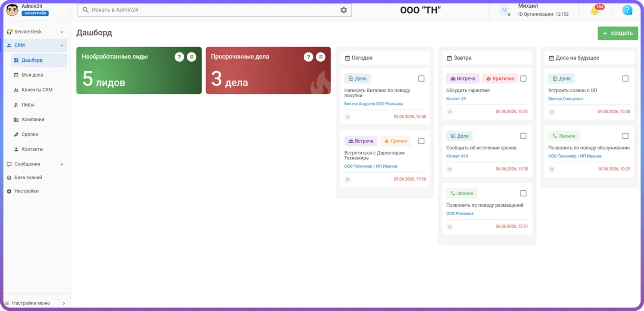Image resolution: width=644 pixels, height=311 pixels.
Task: Open Просроченные дела card via arrow icon
Action: pos(321,57)
